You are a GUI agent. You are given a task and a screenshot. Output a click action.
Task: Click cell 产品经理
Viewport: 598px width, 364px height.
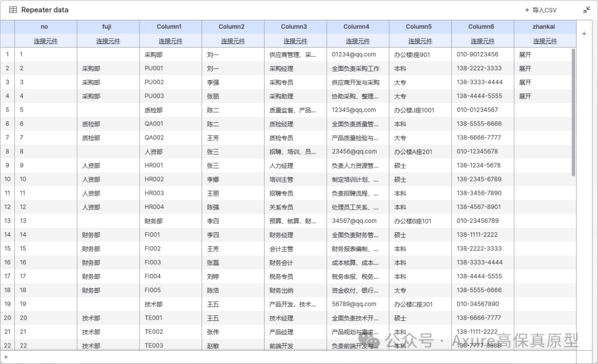[x=296, y=332]
